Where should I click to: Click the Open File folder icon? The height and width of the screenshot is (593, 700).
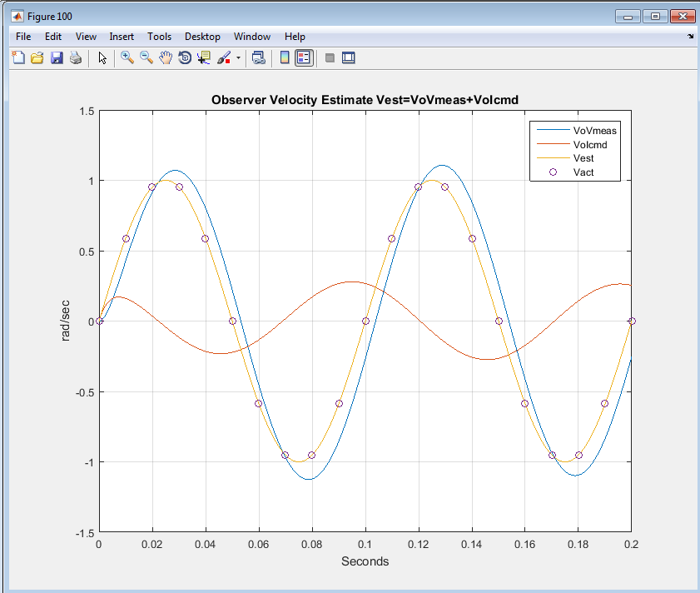pos(37,57)
